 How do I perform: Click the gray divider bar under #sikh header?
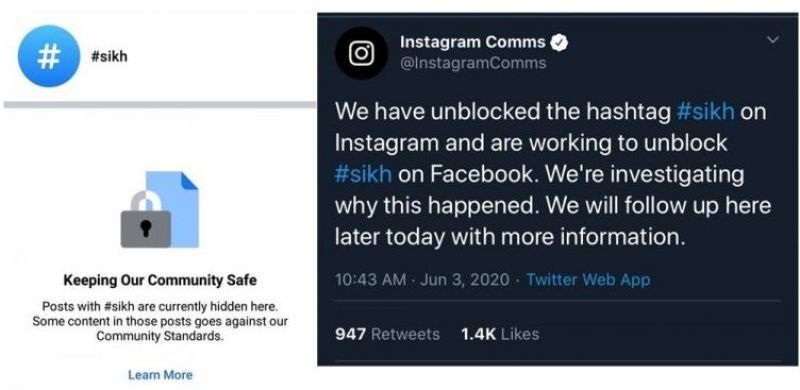tap(160, 105)
